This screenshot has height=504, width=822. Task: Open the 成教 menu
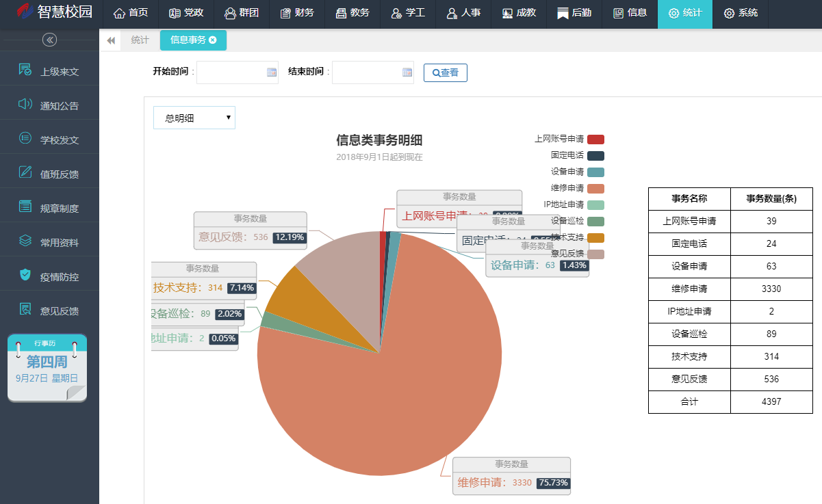coord(519,13)
